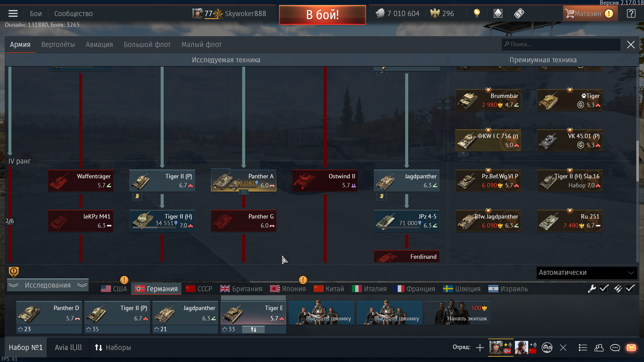Open the Магазин store button
Image resolution: width=644 pixels, height=362 pixels.
pos(590,13)
